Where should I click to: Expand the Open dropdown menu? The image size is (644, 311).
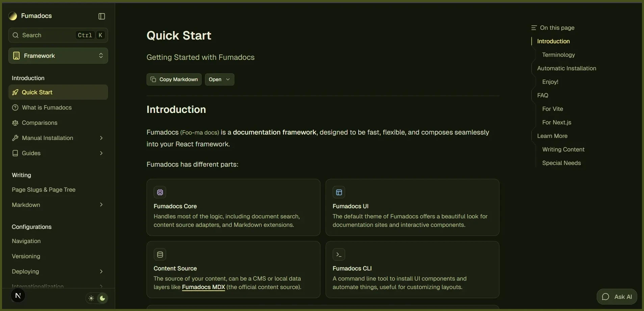(x=220, y=79)
